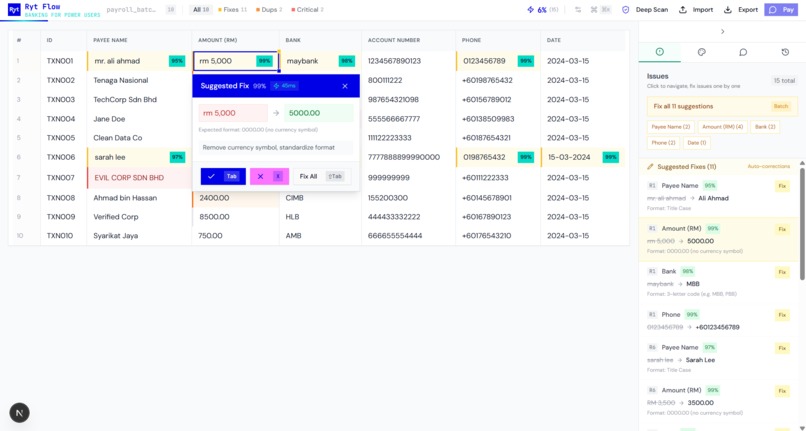Run Deep Scan
This screenshot has width=806, height=431.
645,10
